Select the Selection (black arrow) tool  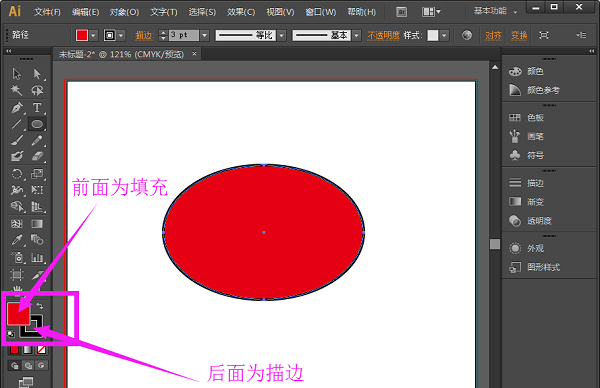pyautogui.click(x=16, y=73)
